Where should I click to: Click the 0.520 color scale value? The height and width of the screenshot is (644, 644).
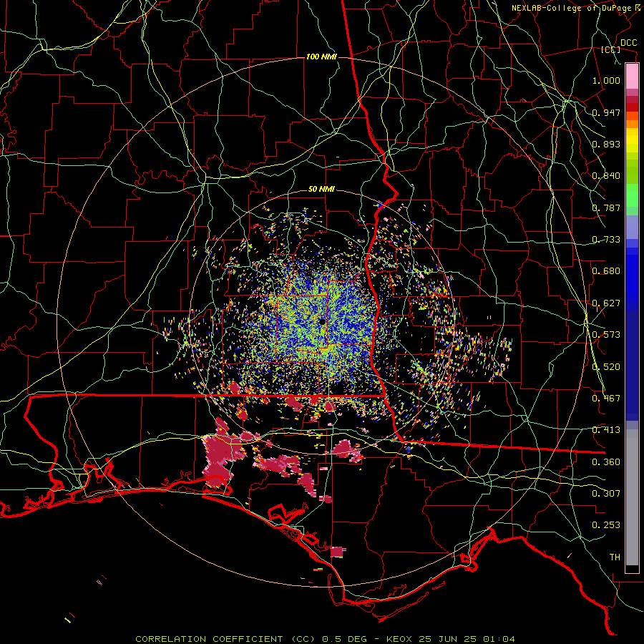(x=606, y=367)
